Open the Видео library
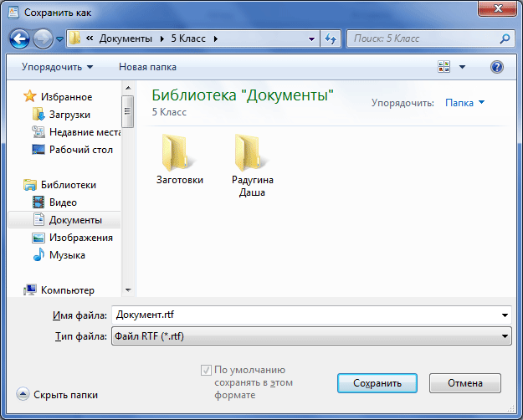 63,202
